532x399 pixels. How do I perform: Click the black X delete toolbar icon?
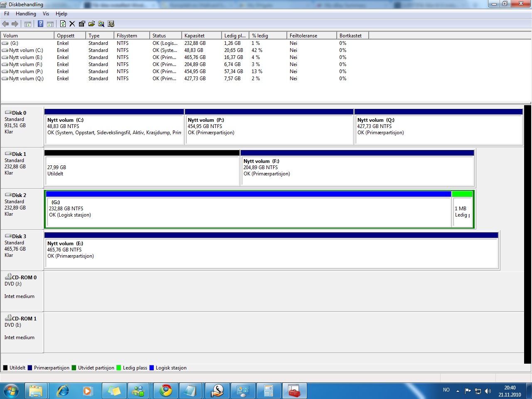click(x=72, y=24)
